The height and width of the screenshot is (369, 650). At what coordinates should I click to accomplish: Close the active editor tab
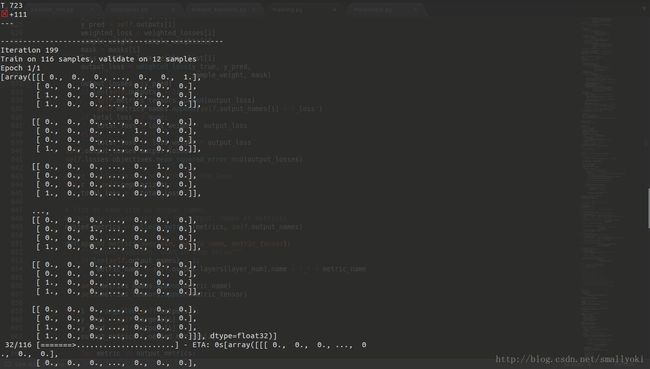[x=334, y=9]
